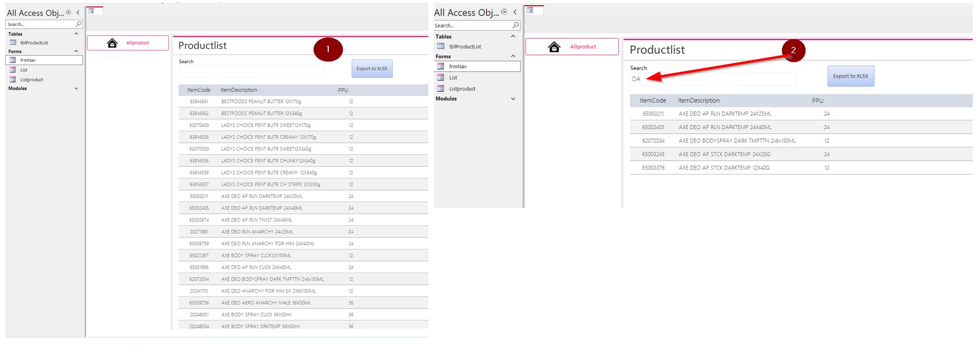Select AXE DEO AP STCK DARKTEMP 24X20G row
Screen dimensions: 980x362
pyautogui.click(x=801, y=154)
